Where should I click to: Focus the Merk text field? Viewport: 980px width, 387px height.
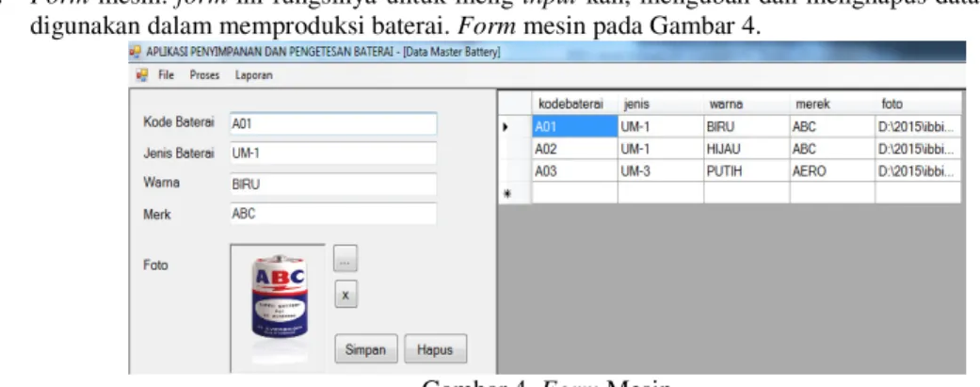click(333, 213)
